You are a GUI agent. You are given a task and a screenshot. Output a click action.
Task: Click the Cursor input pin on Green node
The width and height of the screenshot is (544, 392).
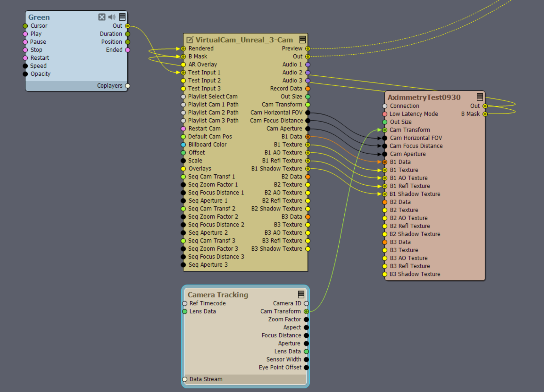tap(25, 26)
